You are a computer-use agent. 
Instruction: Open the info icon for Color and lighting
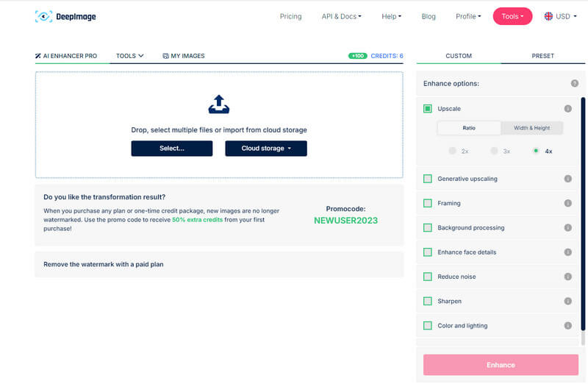coord(567,325)
